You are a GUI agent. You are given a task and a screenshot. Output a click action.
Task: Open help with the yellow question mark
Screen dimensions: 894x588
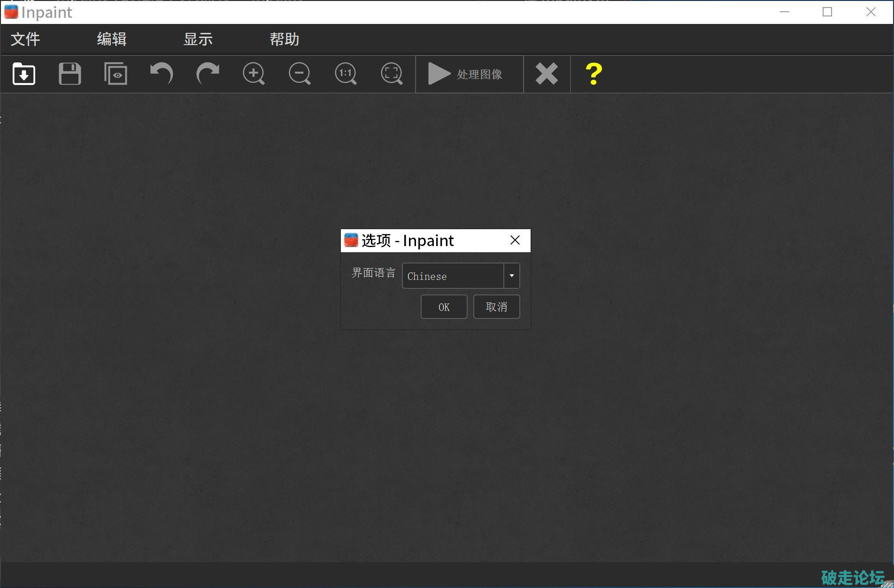pyautogui.click(x=593, y=74)
